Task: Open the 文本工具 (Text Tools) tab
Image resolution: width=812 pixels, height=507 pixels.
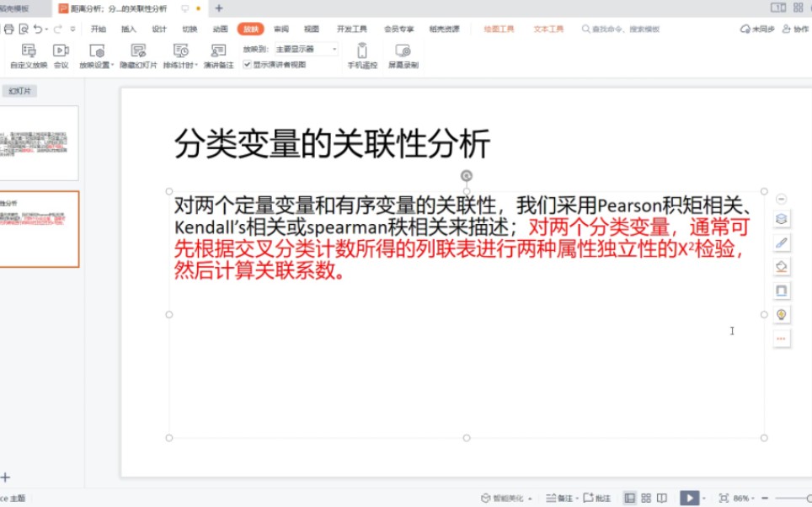Action: (548, 28)
